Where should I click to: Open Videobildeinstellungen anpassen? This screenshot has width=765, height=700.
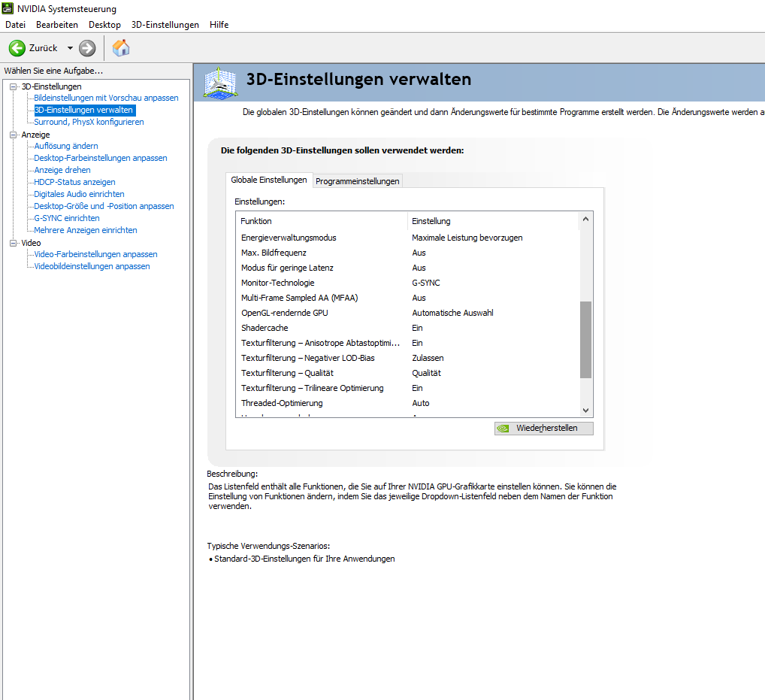click(x=92, y=266)
